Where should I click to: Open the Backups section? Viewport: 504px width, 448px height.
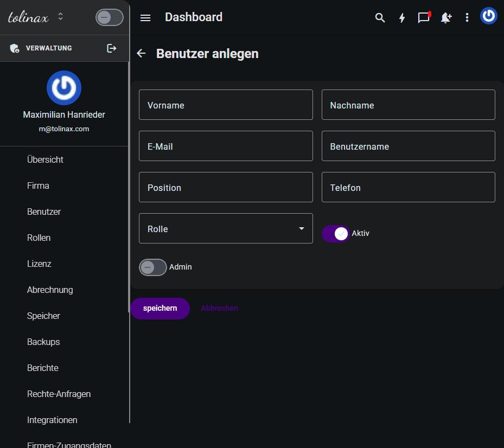pos(43,342)
